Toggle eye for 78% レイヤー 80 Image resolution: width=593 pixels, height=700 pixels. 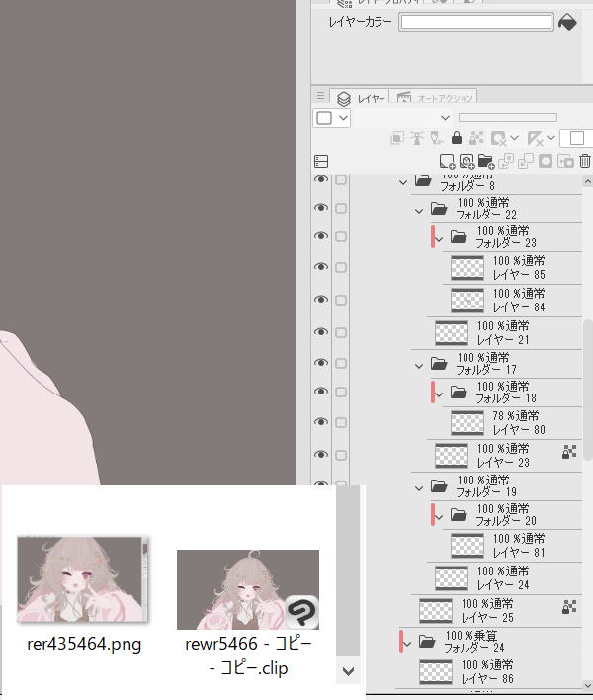coord(321,422)
